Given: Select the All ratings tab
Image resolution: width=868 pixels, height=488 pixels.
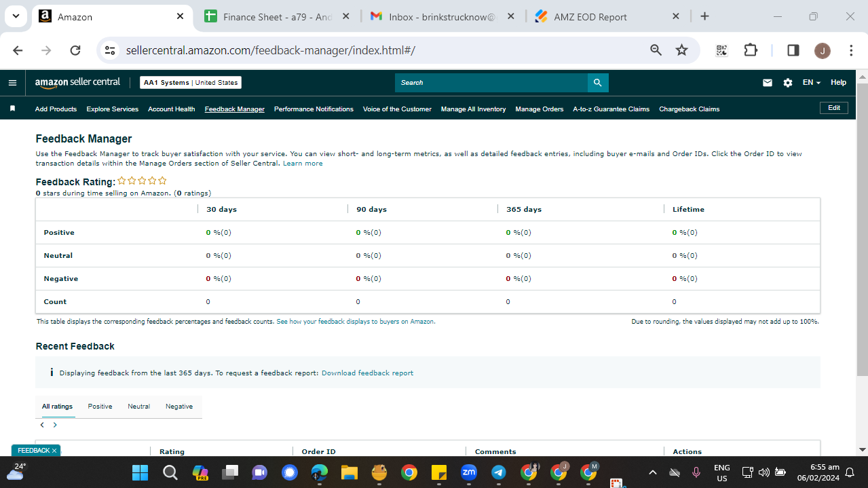Looking at the screenshot, I should point(57,407).
